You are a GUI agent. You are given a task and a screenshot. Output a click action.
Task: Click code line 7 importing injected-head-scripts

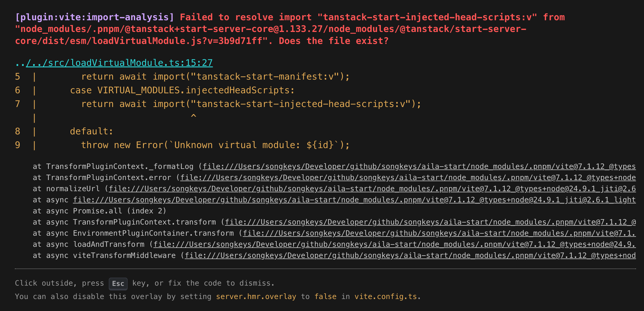coord(251,104)
